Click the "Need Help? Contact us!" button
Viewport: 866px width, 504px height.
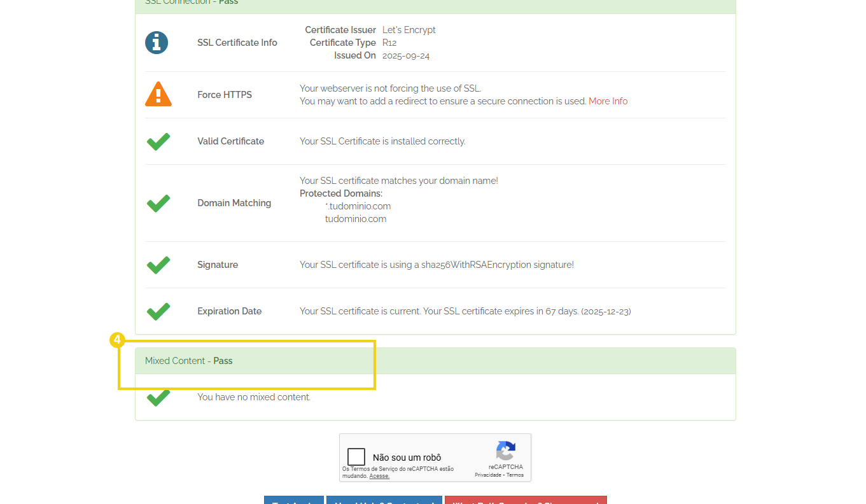[x=384, y=502]
